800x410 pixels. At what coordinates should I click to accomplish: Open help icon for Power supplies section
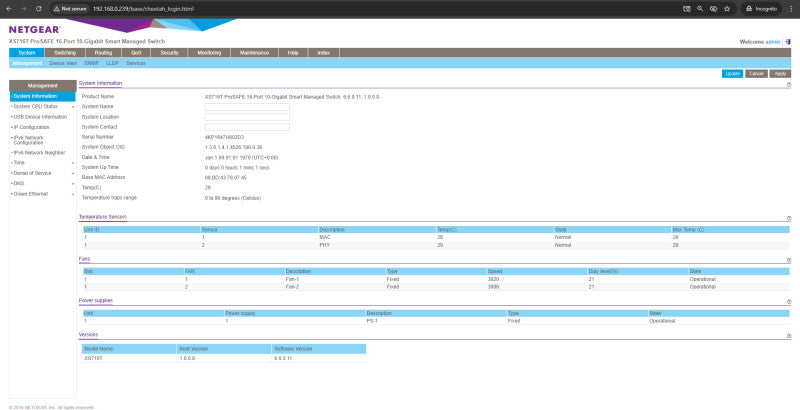click(789, 302)
